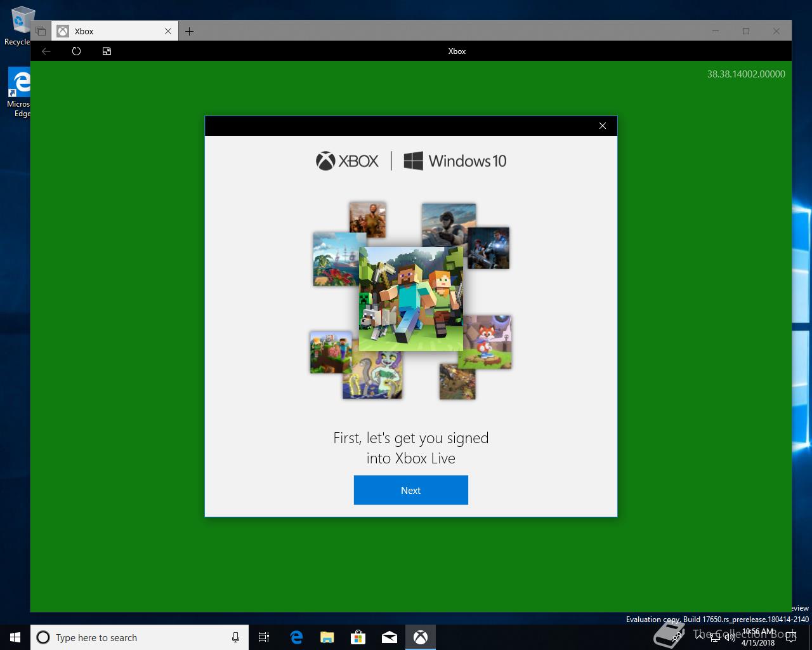Click the Super Lucky's Tale fox thumbnail
This screenshot has width=812, height=650.
(x=487, y=342)
